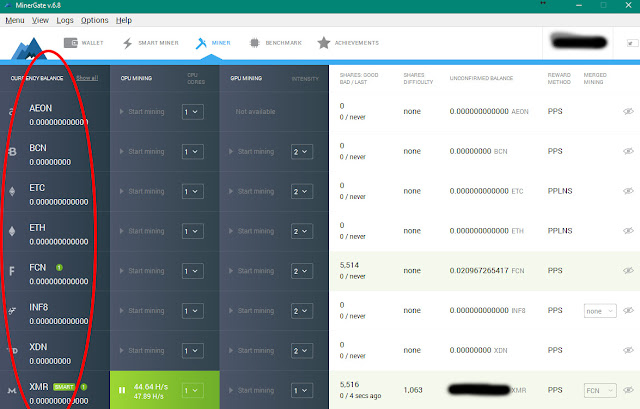Toggle visibility eye for AEON row
Viewport: 640px width, 409px height.
(628, 111)
